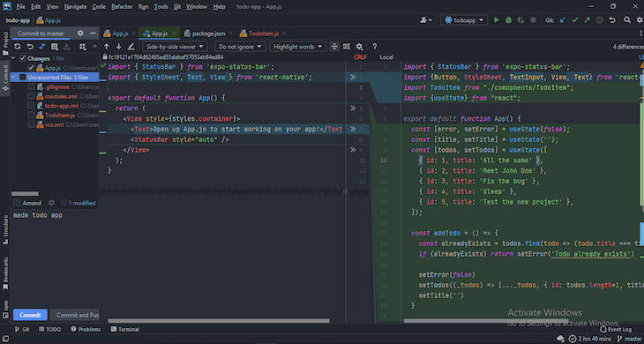Click Commit and Push button
This screenshot has width=644, height=344.
(75, 315)
